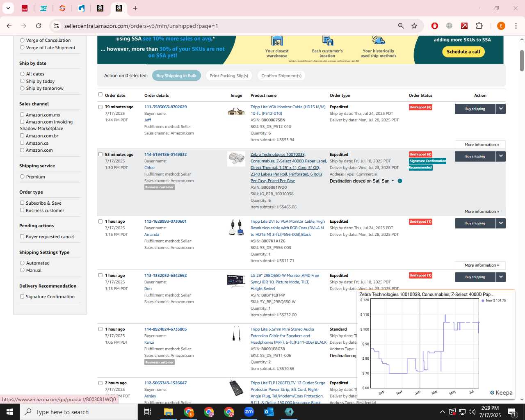
Task: Click Confirm Shipment(s) button
Action: click(281, 75)
